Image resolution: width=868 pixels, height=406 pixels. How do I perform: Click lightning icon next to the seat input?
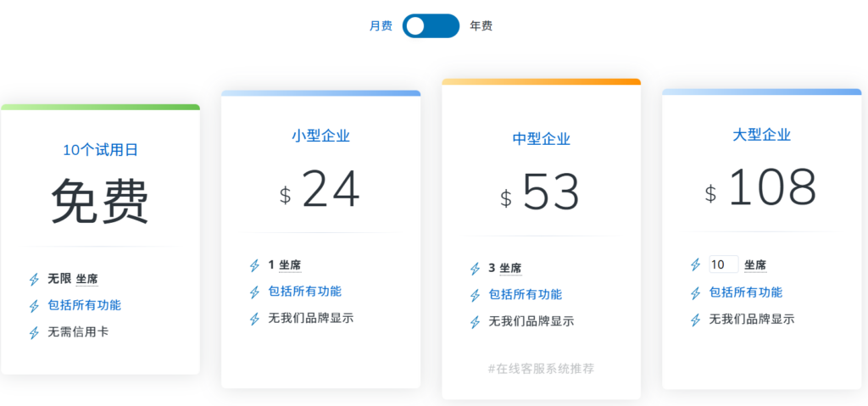695,265
